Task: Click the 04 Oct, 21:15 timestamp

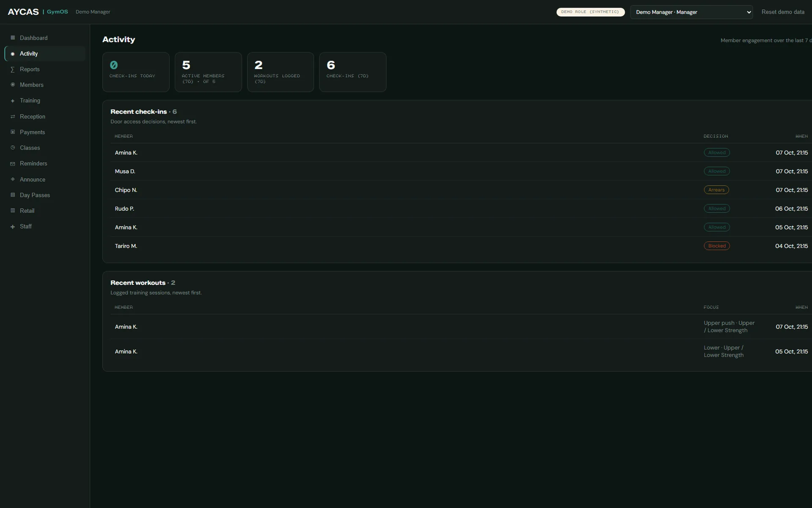Action: 791,246
